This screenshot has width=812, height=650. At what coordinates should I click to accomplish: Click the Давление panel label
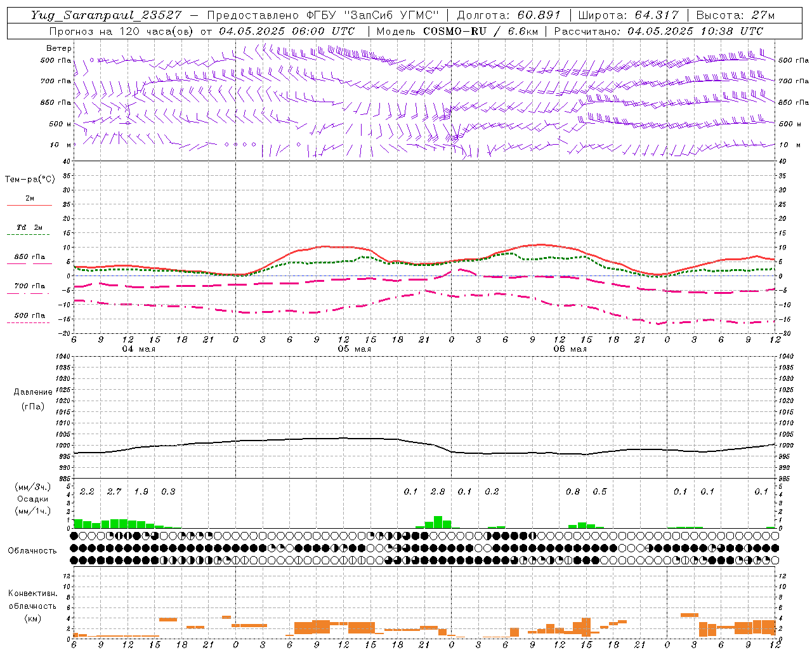(x=32, y=392)
